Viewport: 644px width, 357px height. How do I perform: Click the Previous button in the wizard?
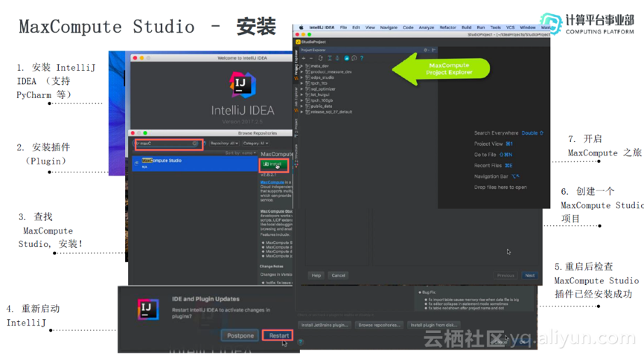(x=506, y=276)
